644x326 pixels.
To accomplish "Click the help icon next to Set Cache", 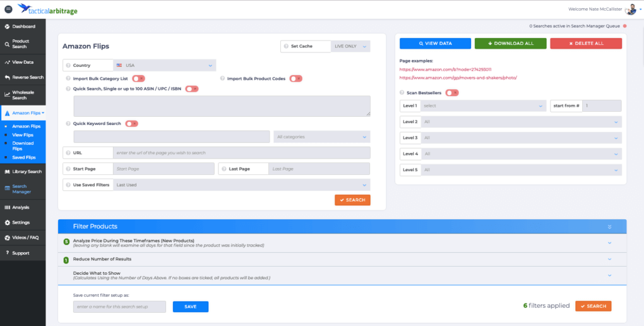I will [x=285, y=46].
